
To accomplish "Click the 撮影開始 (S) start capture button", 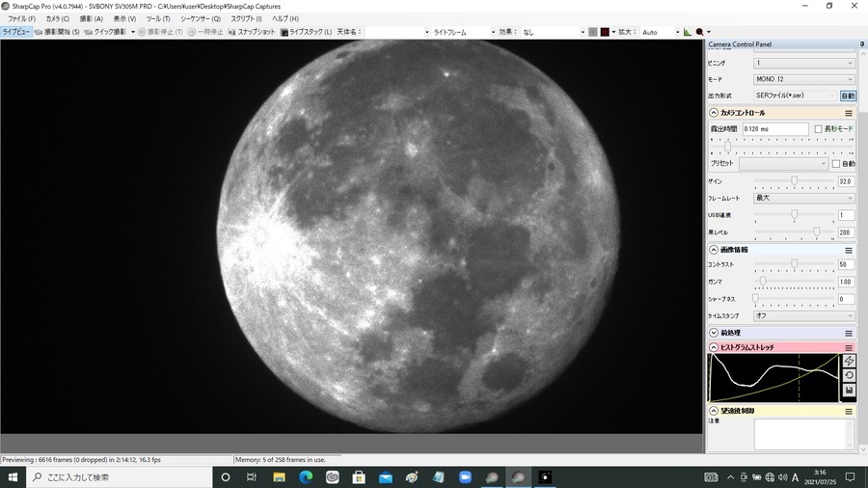I will [x=58, y=32].
